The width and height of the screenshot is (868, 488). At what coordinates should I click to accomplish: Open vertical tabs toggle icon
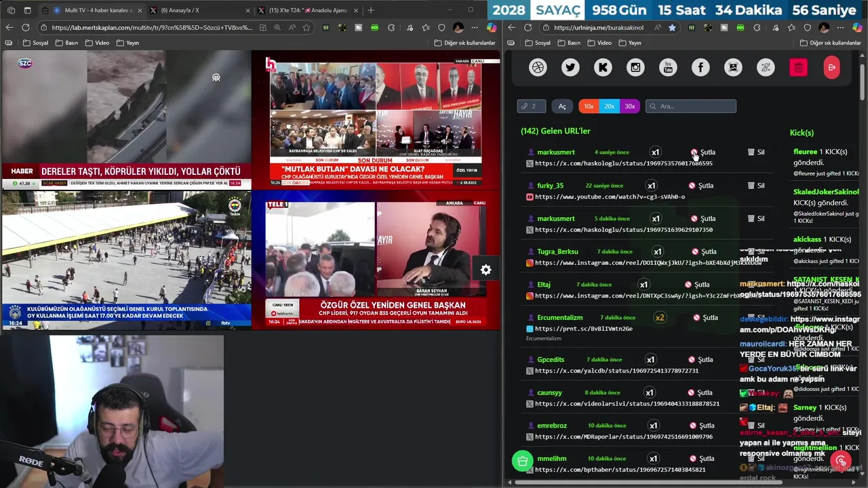[27, 10]
